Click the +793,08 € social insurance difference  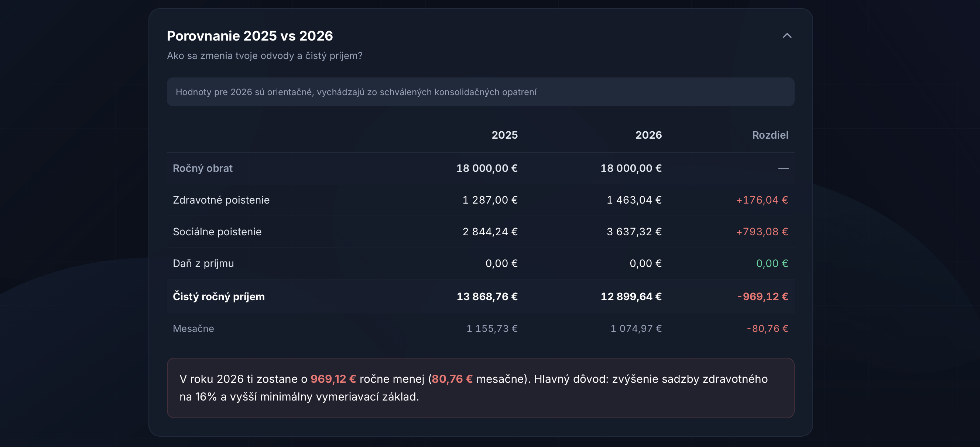762,232
